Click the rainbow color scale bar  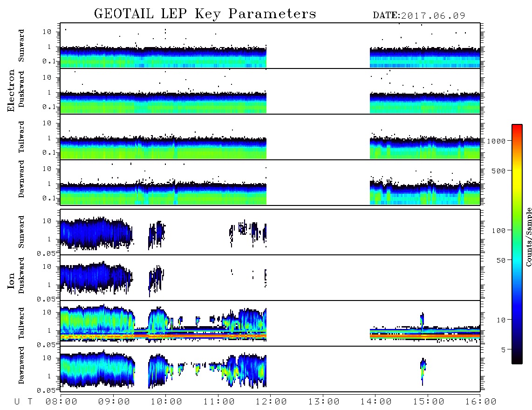[x=517, y=244]
